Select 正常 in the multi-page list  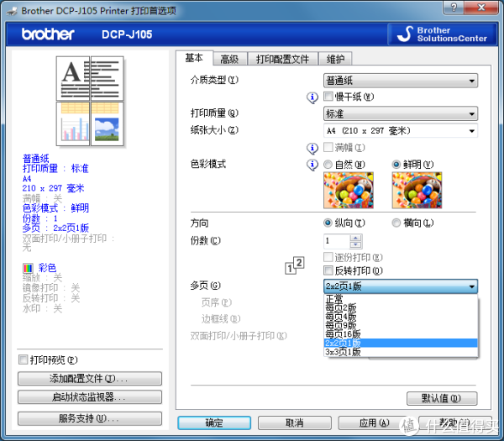(x=401, y=299)
